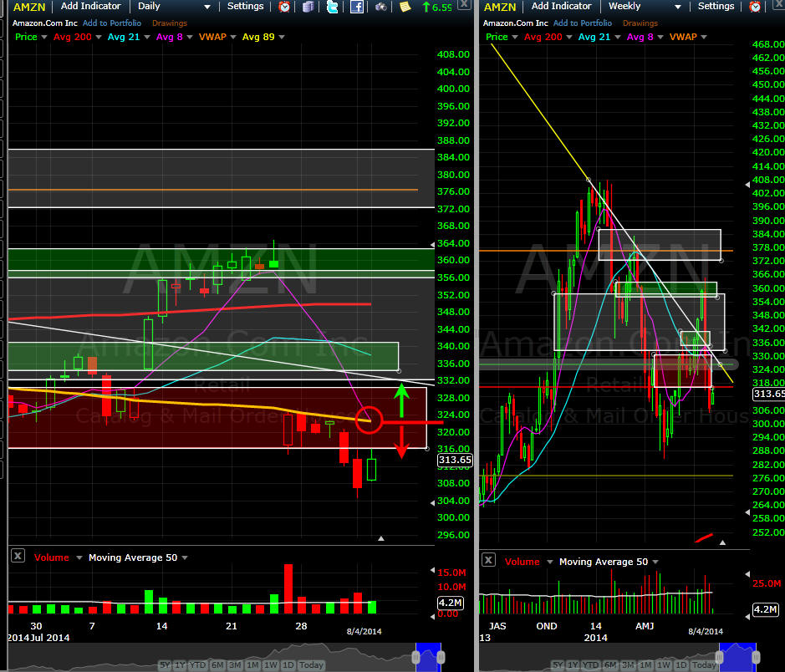Viewport: 785px width, 672px height.
Task: Select the YTD range on Daily timeline
Action: coord(198,665)
